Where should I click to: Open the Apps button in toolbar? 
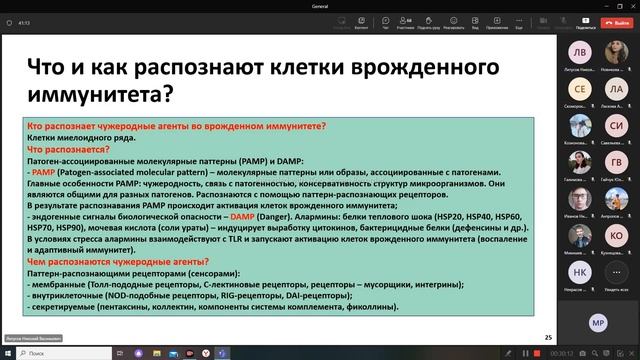click(497, 23)
